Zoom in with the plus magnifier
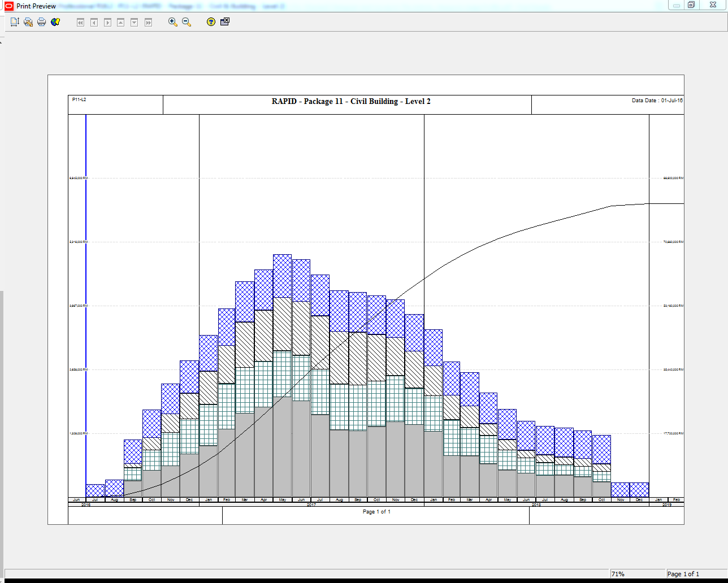 (173, 22)
